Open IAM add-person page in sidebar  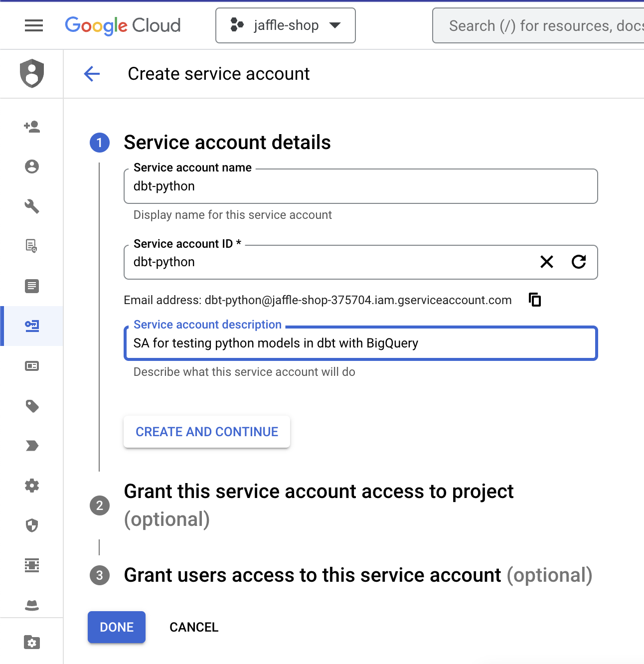click(32, 127)
